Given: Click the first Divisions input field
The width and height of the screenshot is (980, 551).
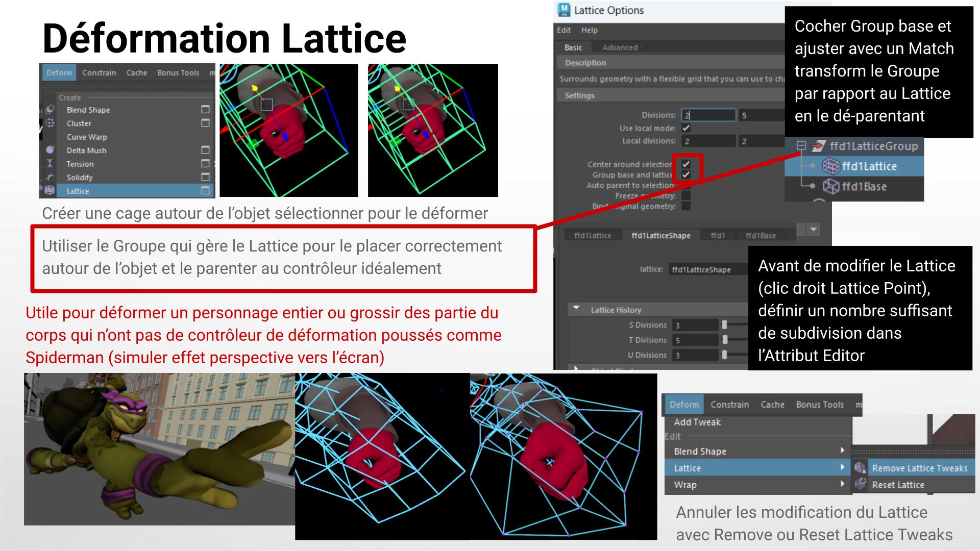Looking at the screenshot, I should pyautogui.click(x=708, y=115).
